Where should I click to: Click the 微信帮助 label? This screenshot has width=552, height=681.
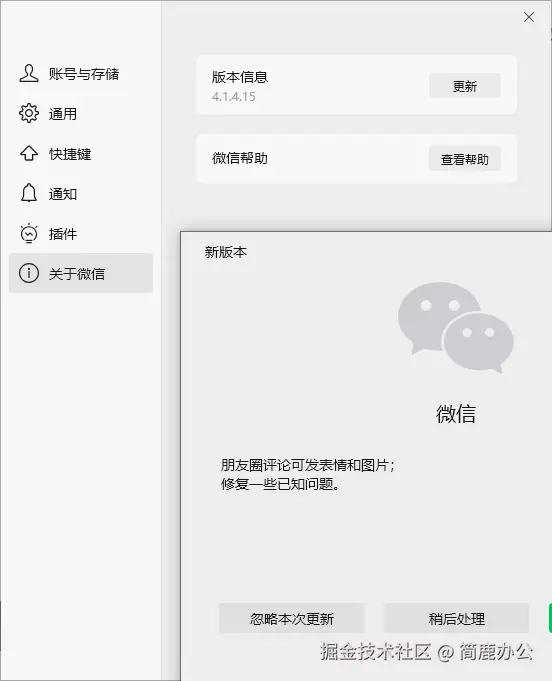click(x=240, y=158)
